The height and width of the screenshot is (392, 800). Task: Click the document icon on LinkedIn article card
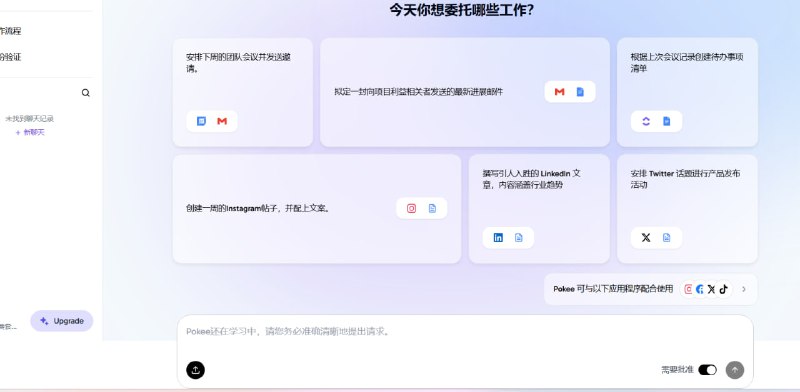pyautogui.click(x=518, y=237)
